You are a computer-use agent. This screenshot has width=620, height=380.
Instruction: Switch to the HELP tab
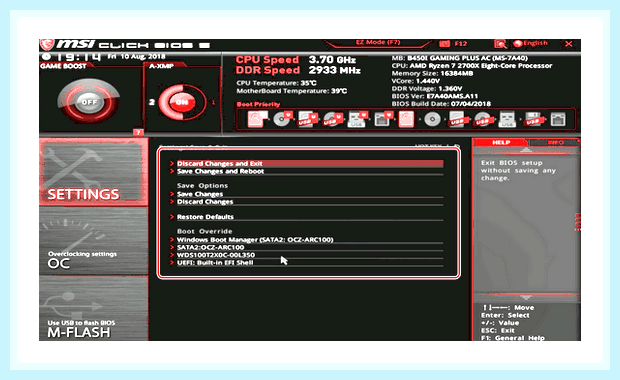pos(501,142)
